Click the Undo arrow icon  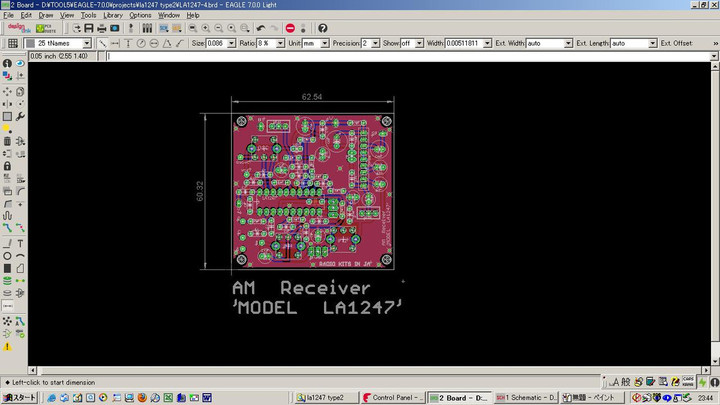click(261, 28)
